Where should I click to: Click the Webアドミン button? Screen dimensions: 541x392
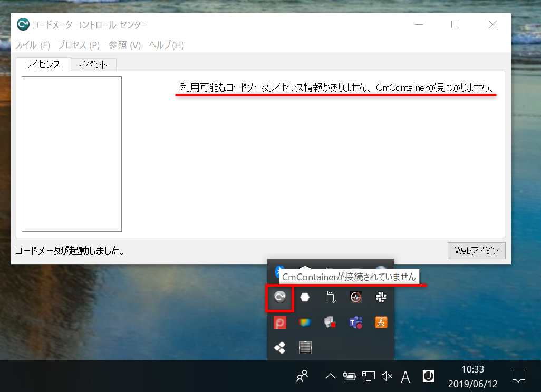477,251
